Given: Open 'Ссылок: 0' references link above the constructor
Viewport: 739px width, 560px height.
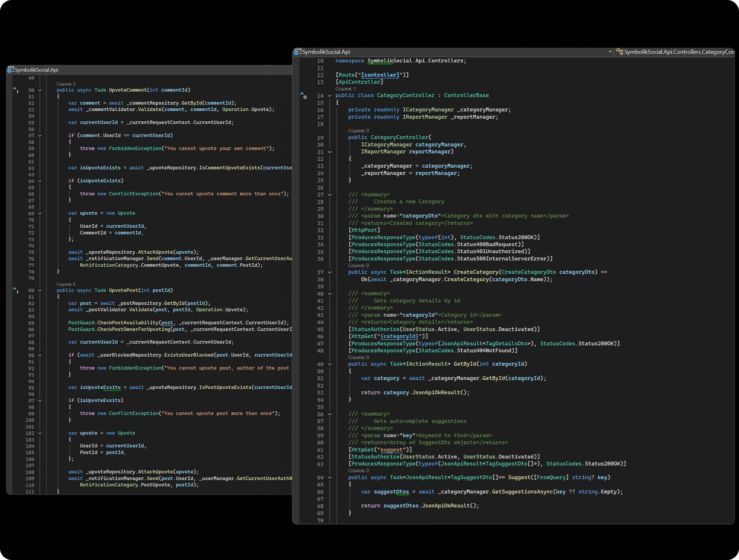Looking at the screenshot, I should point(358,131).
